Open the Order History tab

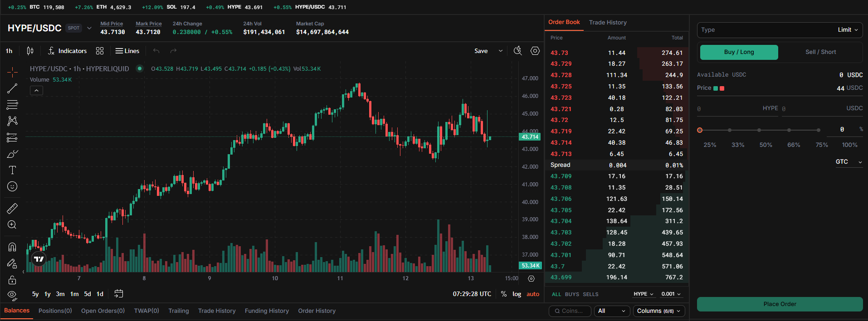pos(317,311)
